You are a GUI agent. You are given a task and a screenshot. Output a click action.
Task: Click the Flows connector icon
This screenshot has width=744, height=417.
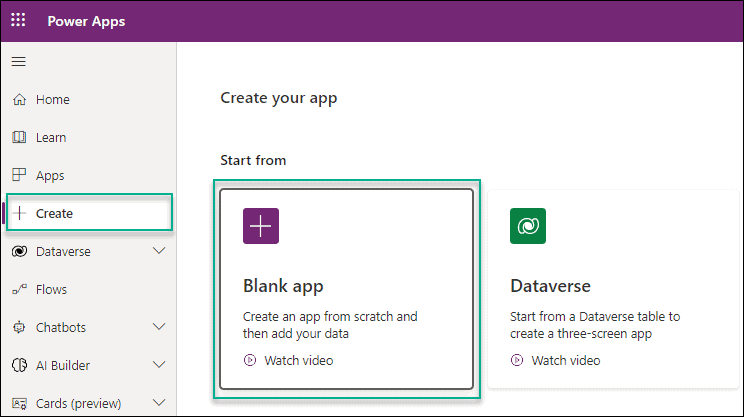(x=19, y=289)
